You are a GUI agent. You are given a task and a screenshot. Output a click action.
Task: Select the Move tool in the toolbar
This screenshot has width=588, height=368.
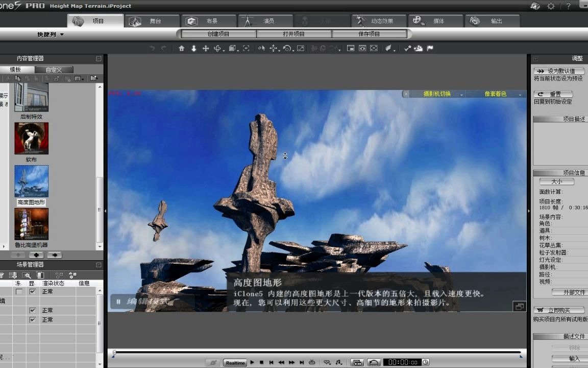click(205, 48)
